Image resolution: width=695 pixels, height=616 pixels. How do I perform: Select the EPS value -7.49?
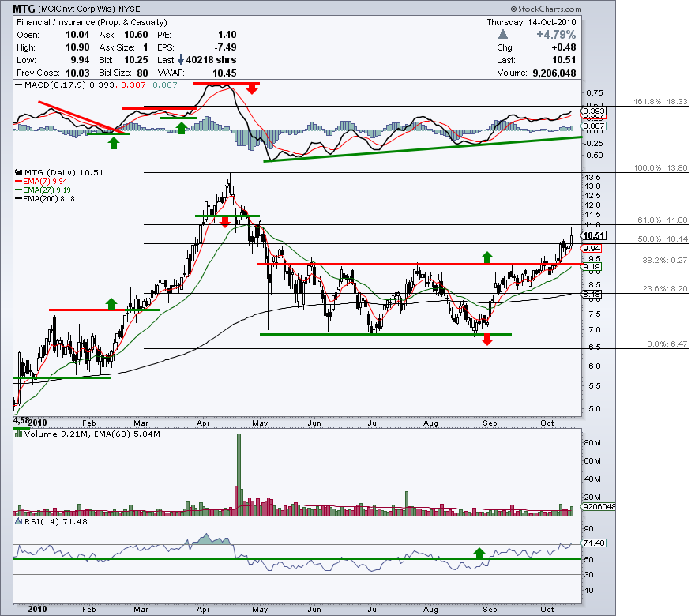pos(225,47)
